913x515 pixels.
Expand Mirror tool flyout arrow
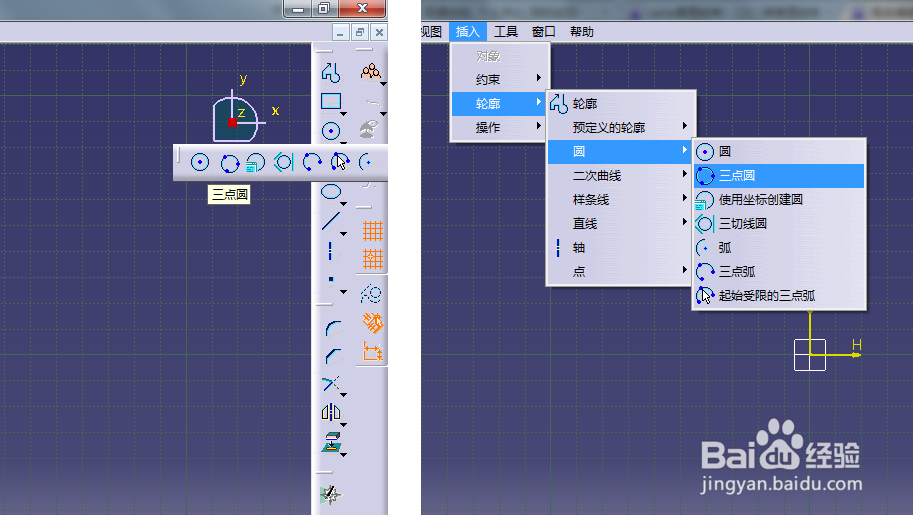(344, 425)
